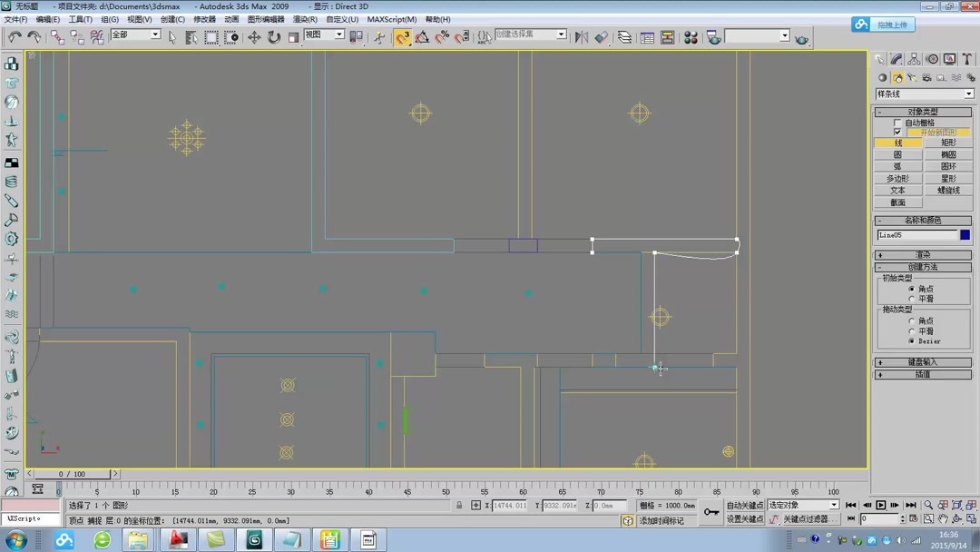Open the Mirror tool
Image resolution: width=980 pixels, height=552 pixels.
click(582, 36)
